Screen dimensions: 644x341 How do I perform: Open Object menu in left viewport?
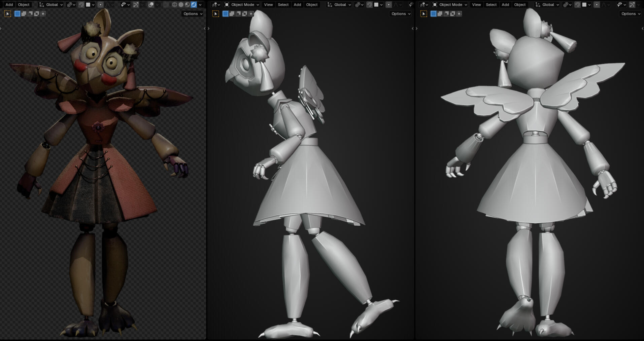[24, 5]
